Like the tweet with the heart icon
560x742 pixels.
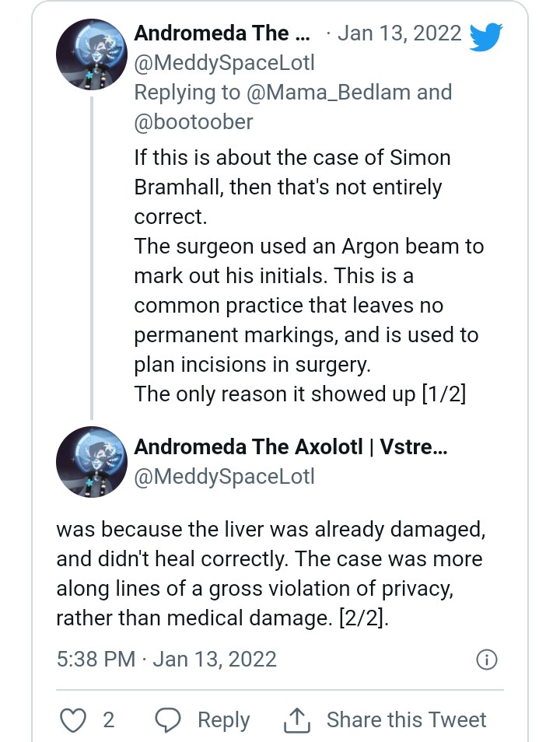(x=73, y=719)
